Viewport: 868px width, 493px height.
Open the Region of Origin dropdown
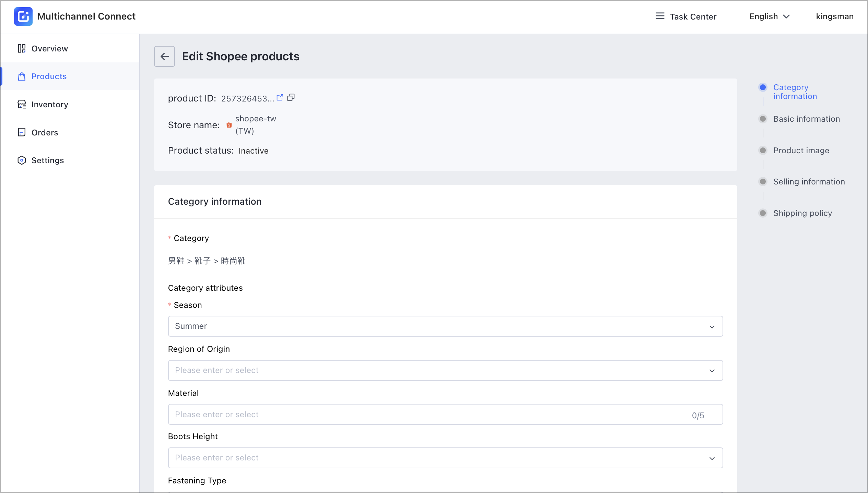click(445, 370)
